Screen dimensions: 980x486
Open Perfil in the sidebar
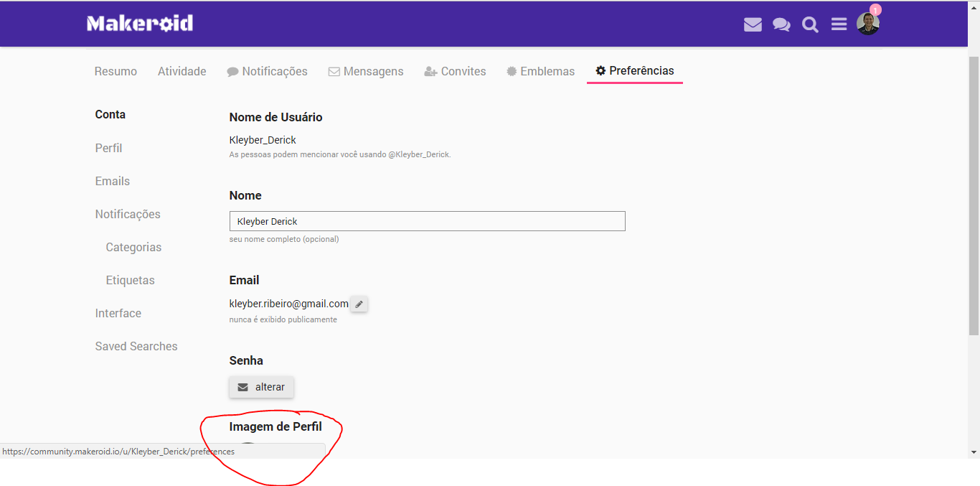click(x=108, y=148)
